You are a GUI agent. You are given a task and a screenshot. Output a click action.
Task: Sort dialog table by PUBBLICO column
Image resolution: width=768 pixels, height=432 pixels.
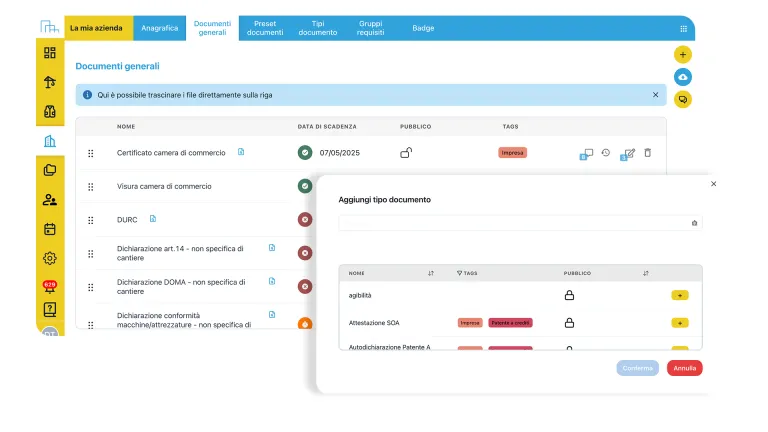click(646, 273)
